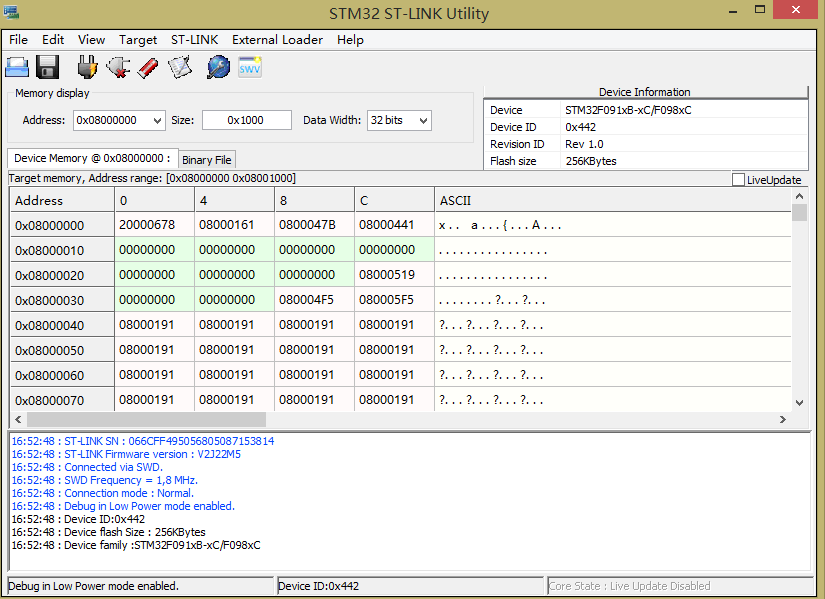The width and height of the screenshot is (825, 599).
Task: Disconnect from target using toolbar icon
Action: point(118,67)
